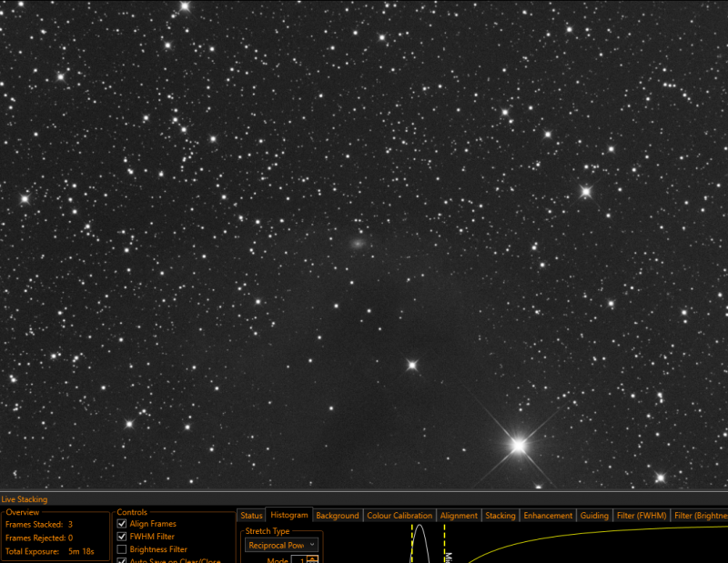
Task: Click the Mode value input field
Action: 299,559
